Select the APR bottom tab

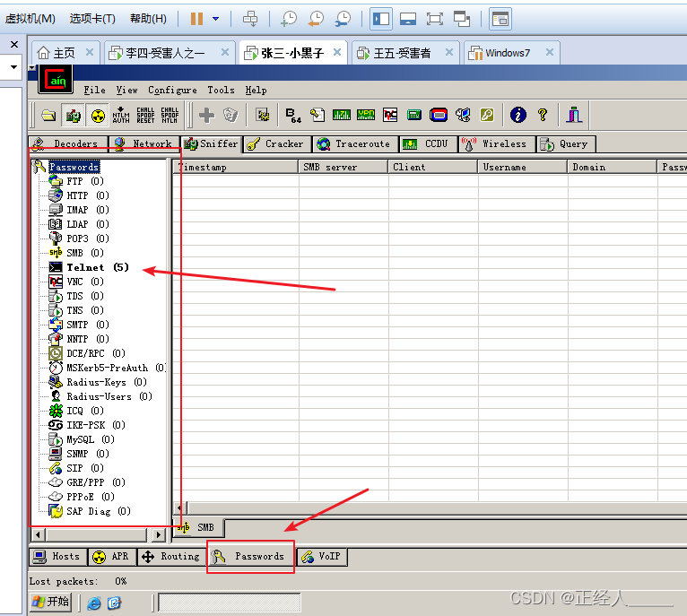(x=112, y=557)
